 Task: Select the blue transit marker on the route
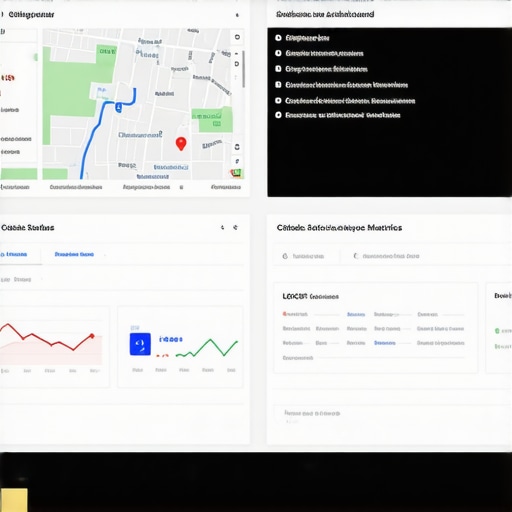point(118,107)
